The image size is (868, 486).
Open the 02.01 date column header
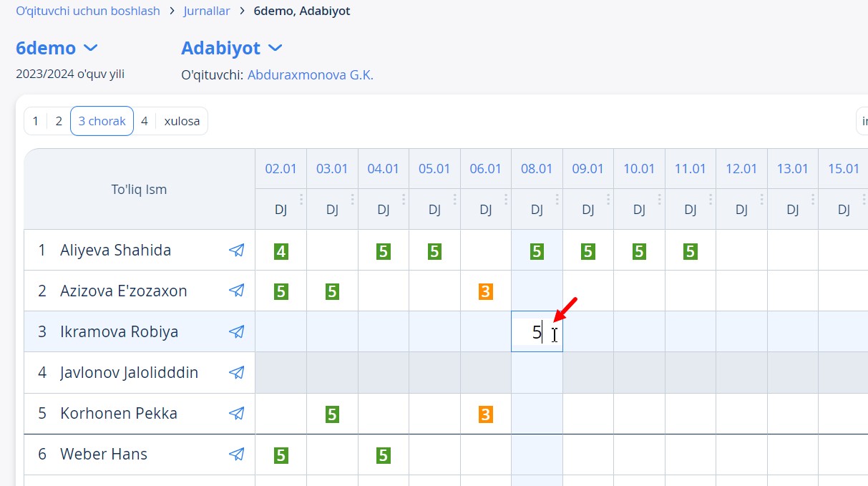coord(281,169)
